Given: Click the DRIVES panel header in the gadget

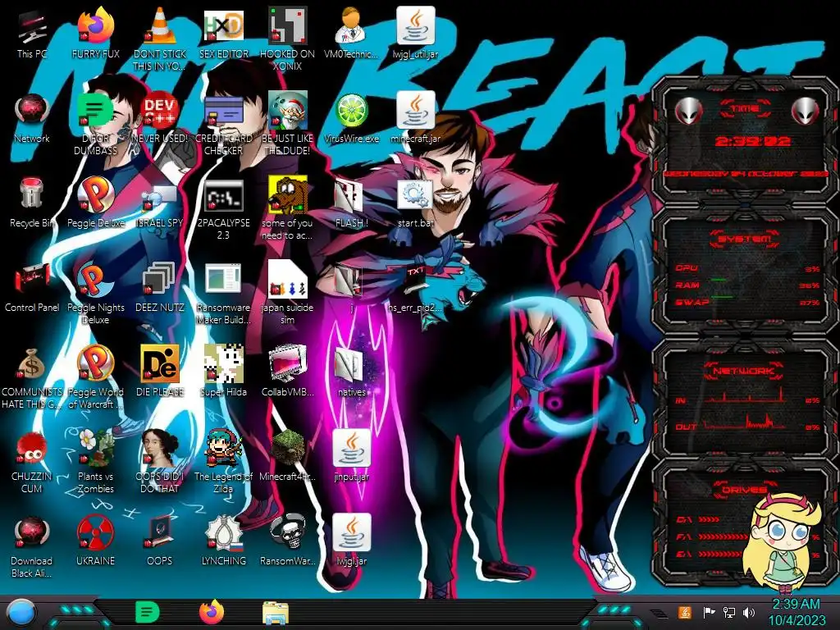Looking at the screenshot, I should click(745, 489).
